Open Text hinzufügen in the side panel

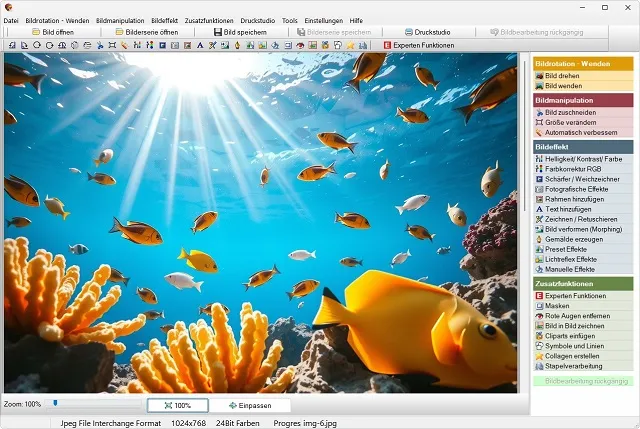click(583, 209)
